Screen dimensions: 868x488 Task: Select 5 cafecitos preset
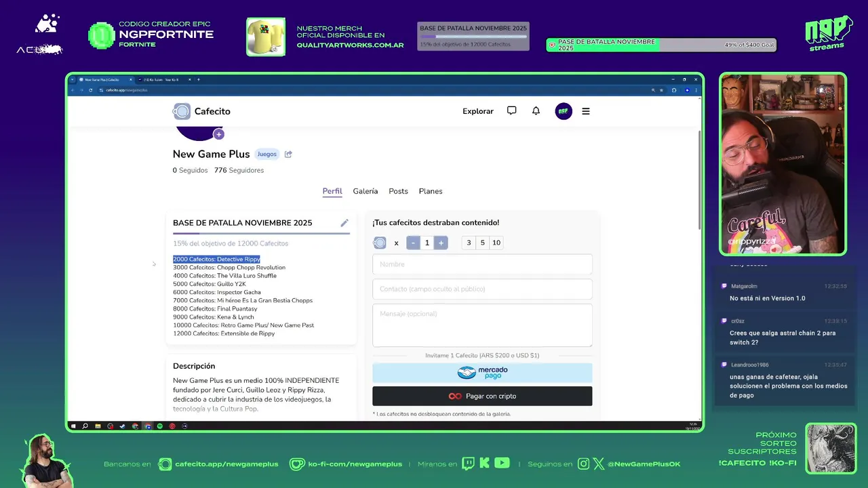click(x=483, y=243)
